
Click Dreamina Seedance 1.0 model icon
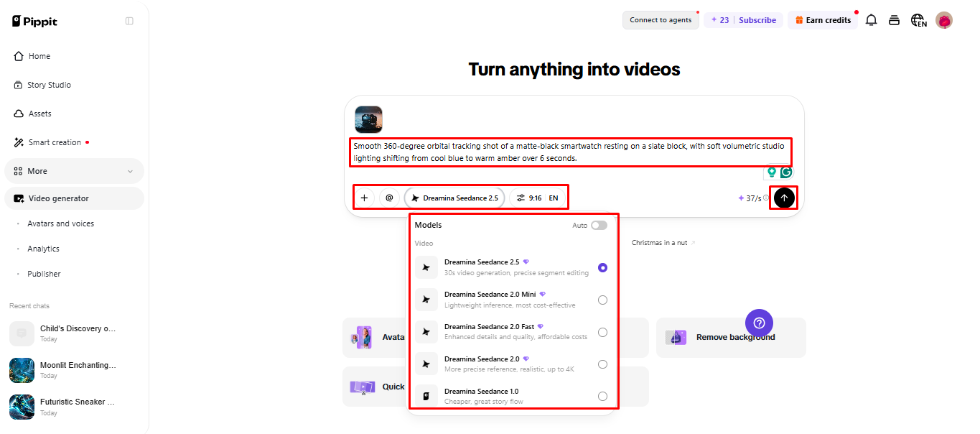426,397
